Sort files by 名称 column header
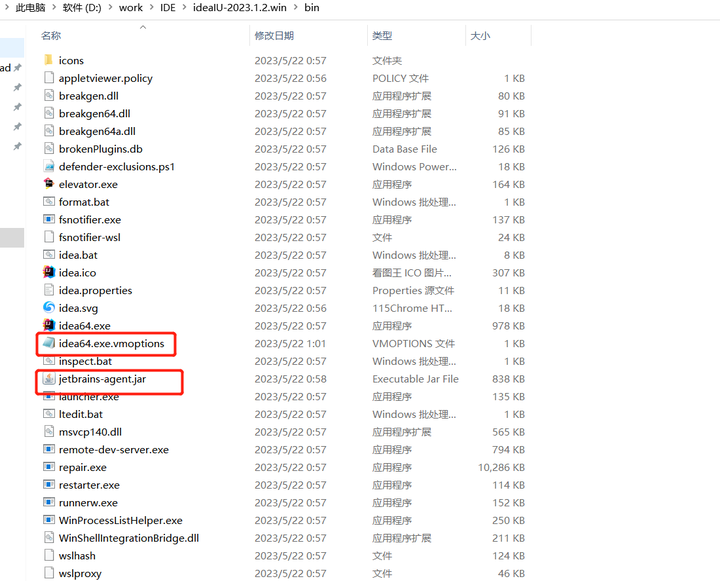This screenshot has width=720, height=581. [51, 36]
